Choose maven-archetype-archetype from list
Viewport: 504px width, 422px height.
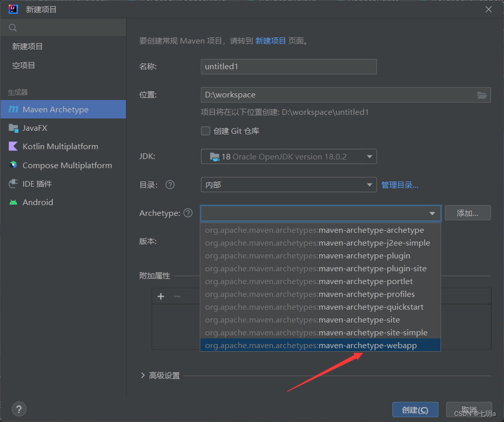(320, 230)
